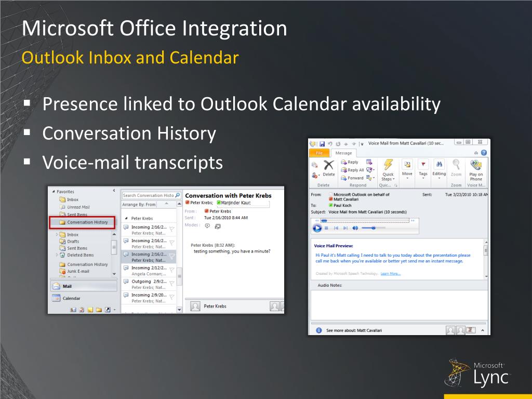Click Redo in quick access toolbar
This screenshot has width=532, height=399.
(338, 144)
